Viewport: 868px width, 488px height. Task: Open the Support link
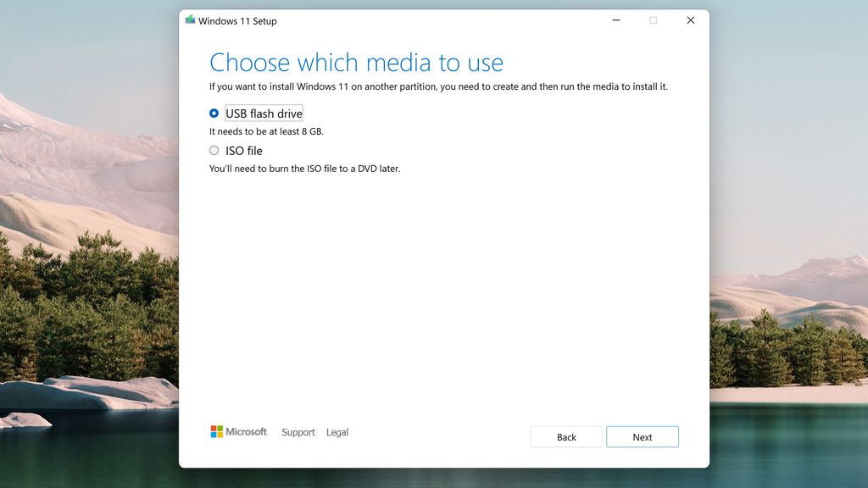(x=298, y=432)
